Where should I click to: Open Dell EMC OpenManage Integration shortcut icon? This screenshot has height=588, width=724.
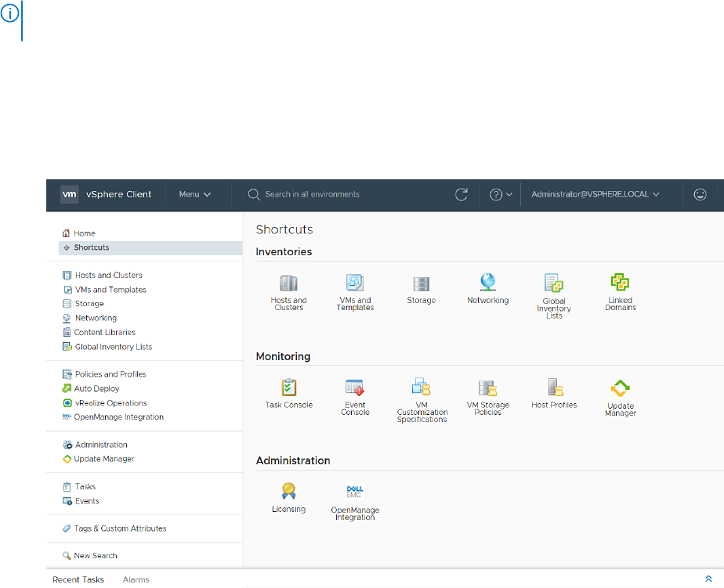[355, 492]
